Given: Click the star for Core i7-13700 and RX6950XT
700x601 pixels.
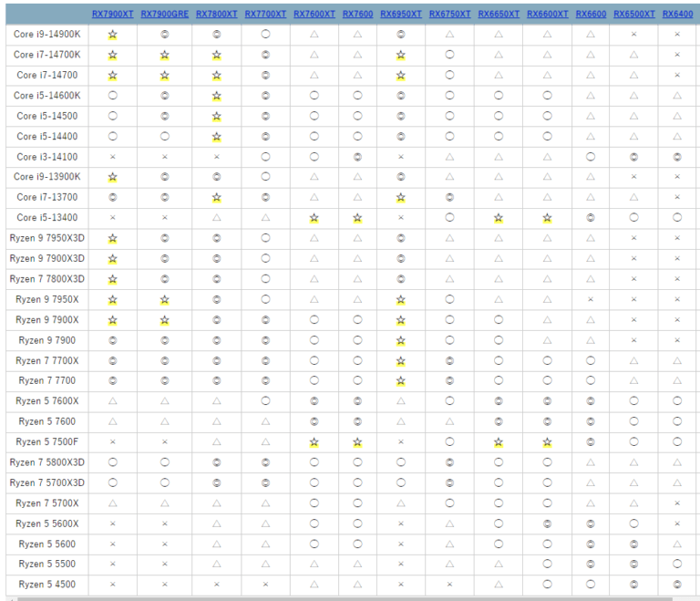Looking at the screenshot, I should 401,198.
